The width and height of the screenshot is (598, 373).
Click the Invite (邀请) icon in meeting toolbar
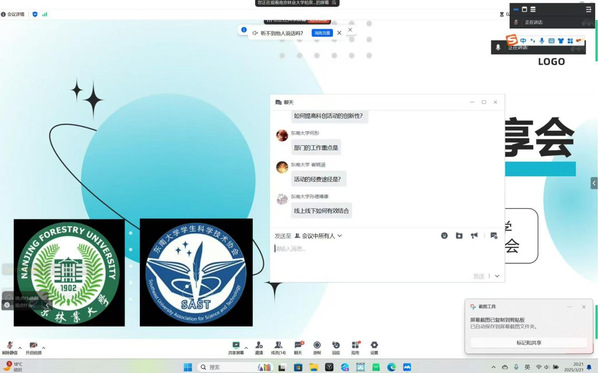click(259, 347)
